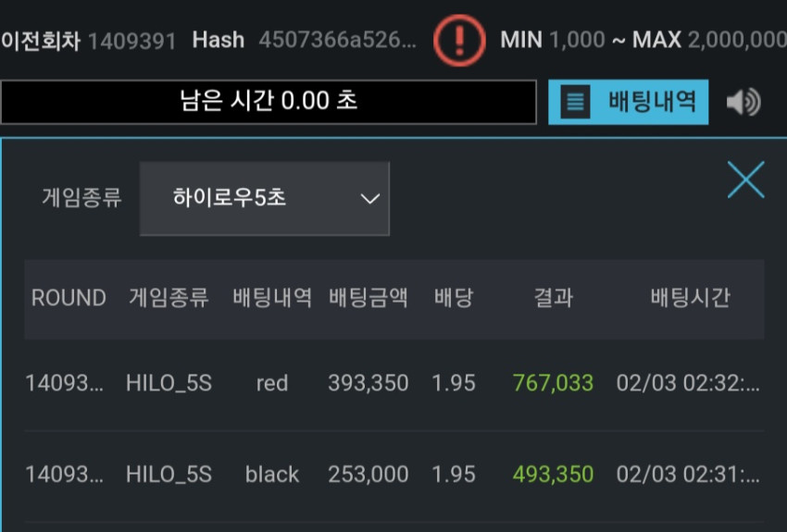This screenshot has width=787, height=532.
Task: Click the previous round number 1409391
Action: (132, 42)
